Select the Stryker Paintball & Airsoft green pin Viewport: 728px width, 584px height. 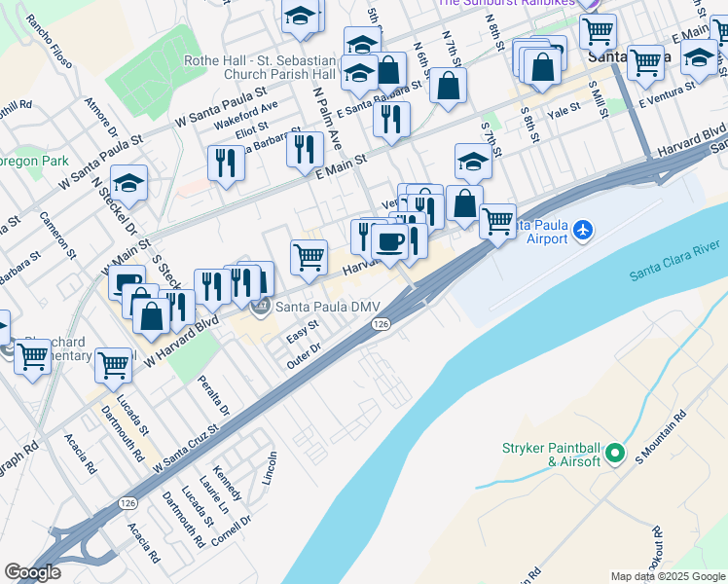tap(616, 453)
